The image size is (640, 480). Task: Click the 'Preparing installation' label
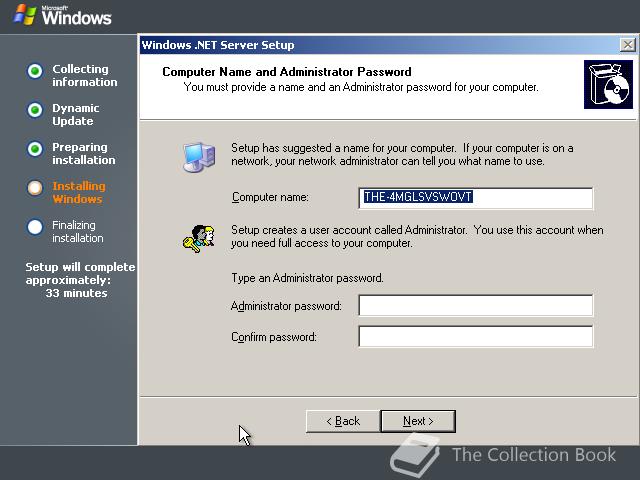pyautogui.click(x=84, y=153)
